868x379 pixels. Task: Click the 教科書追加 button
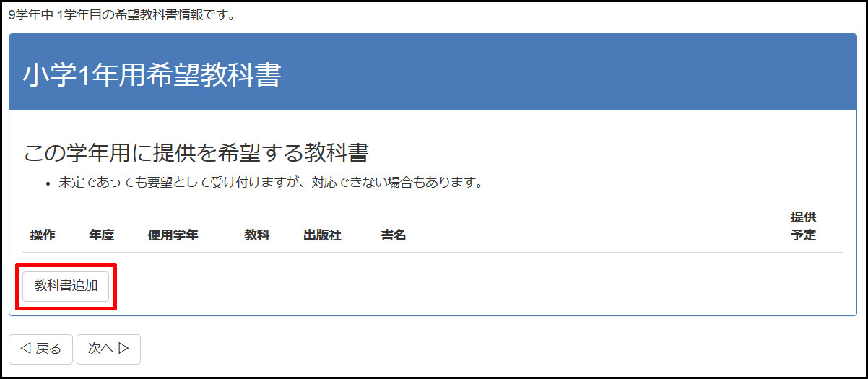click(x=66, y=286)
